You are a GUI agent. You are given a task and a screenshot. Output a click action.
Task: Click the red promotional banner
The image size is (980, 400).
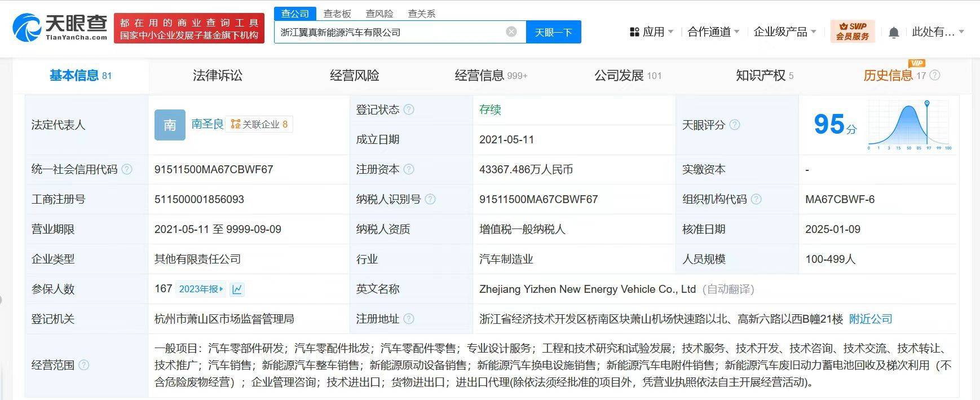click(x=189, y=28)
